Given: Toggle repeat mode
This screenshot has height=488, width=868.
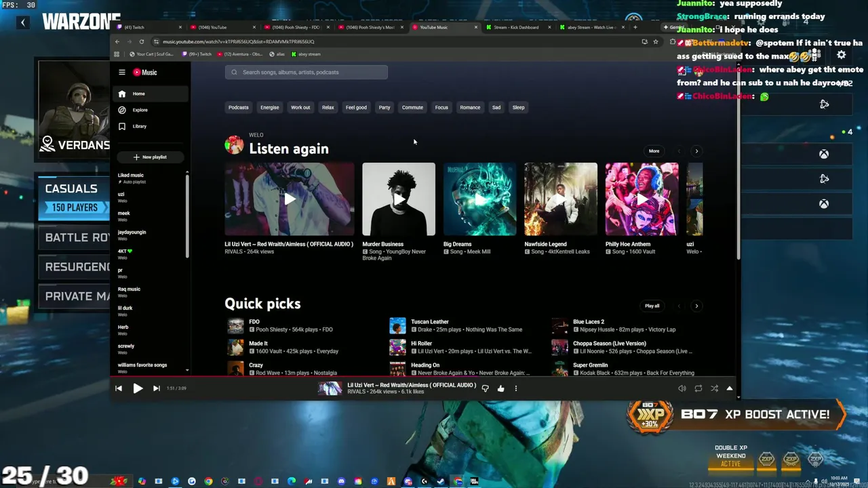Looking at the screenshot, I should [x=698, y=388].
